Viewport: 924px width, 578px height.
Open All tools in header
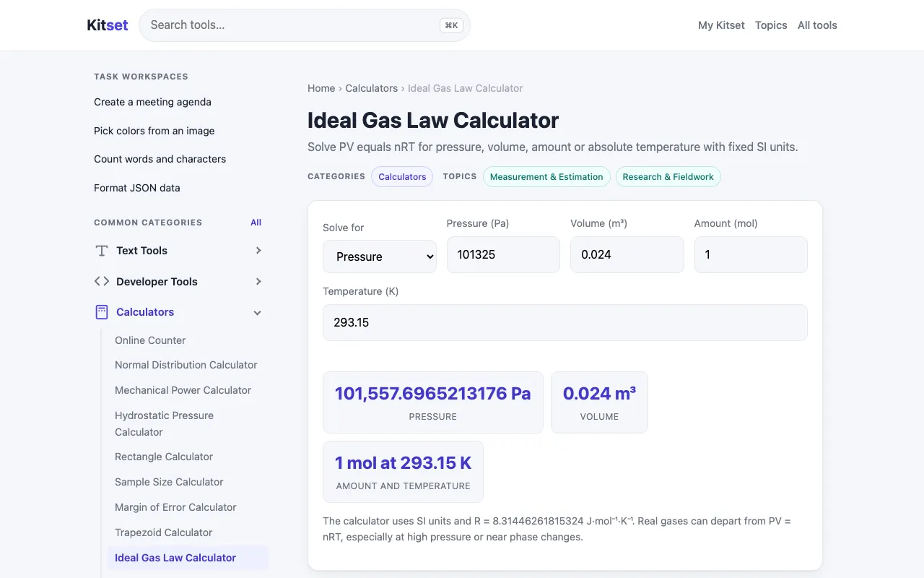[x=817, y=25]
